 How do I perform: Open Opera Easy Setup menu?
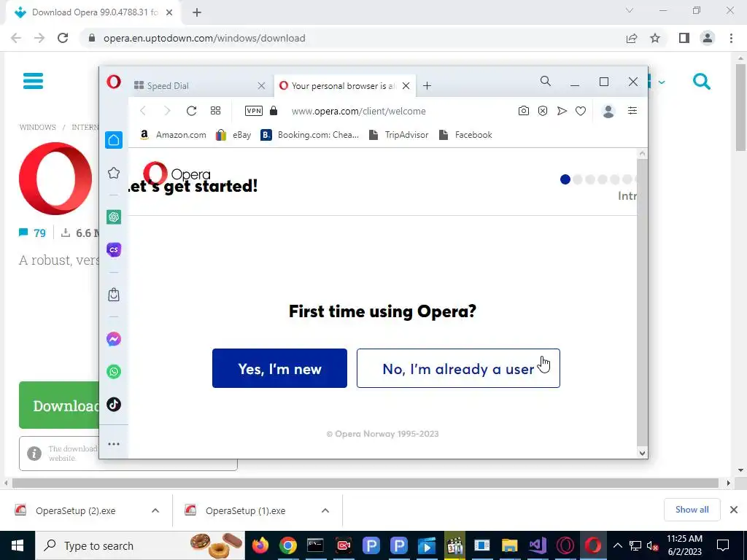click(632, 111)
